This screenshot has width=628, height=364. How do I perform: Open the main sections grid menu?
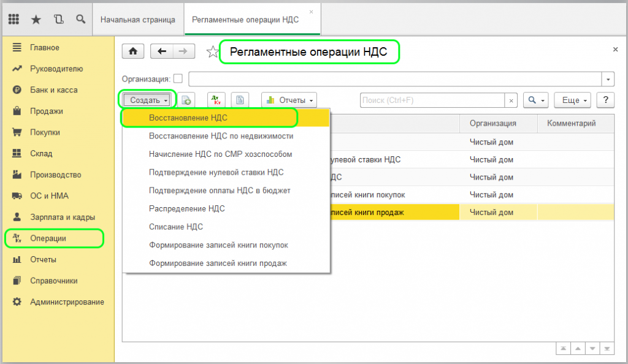coord(14,20)
